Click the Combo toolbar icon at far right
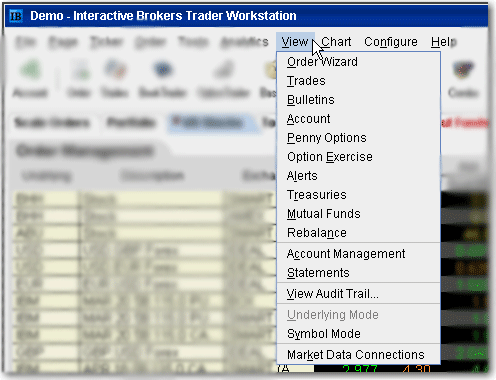The height and width of the screenshot is (380, 496). (x=463, y=70)
